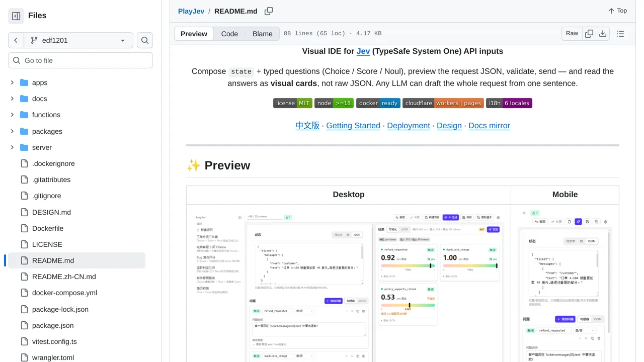This screenshot has height=362, width=644.
Task: Click the license MIT badge
Action: pos(293,103)
